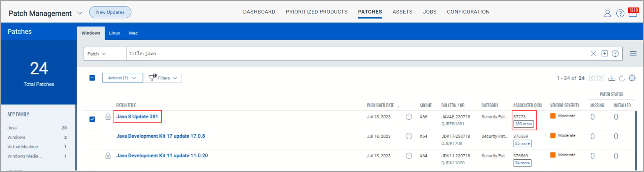This screenshot has width=644, height=172.
Task: Open the Filters dropdown
Action: (164, 78)
